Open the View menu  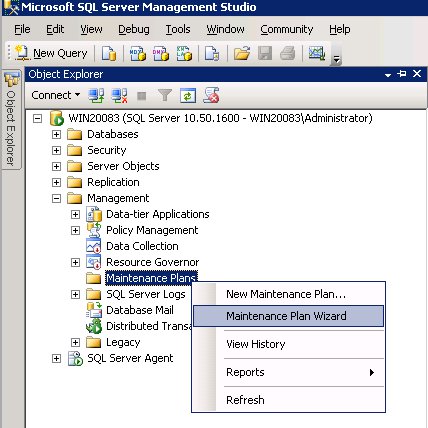[x=91, y=29]
